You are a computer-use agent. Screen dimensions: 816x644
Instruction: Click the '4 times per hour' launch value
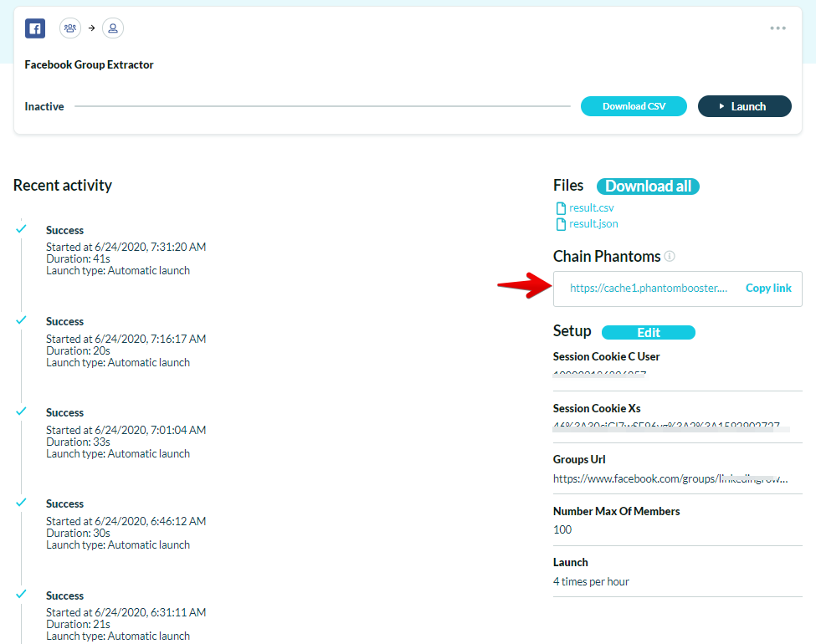tap(591, 581)
